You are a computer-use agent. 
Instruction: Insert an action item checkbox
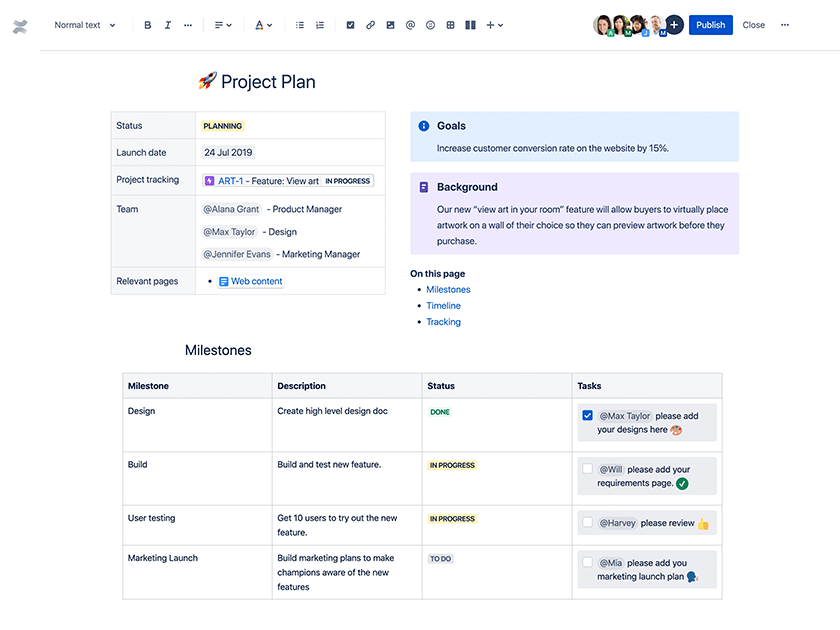(350, 25)
